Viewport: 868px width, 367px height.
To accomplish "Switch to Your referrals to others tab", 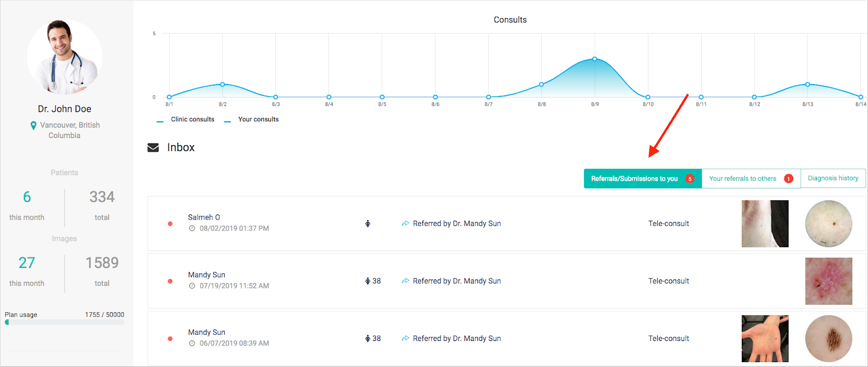I will tap(742, 179).
